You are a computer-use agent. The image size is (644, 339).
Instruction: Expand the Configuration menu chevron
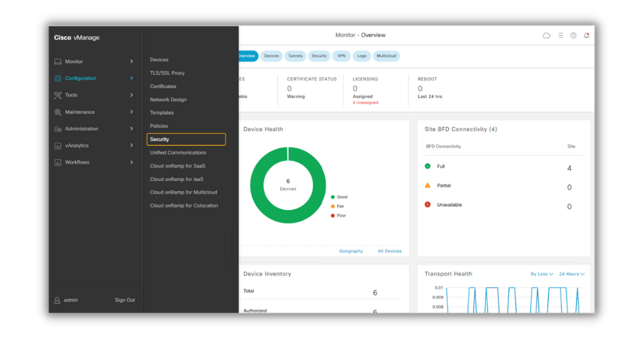pos(131,79)
